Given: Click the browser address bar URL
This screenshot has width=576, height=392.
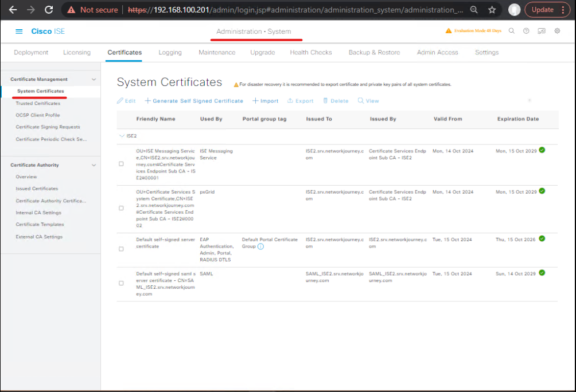Looking at the screenshot, I should click(295, 10).
